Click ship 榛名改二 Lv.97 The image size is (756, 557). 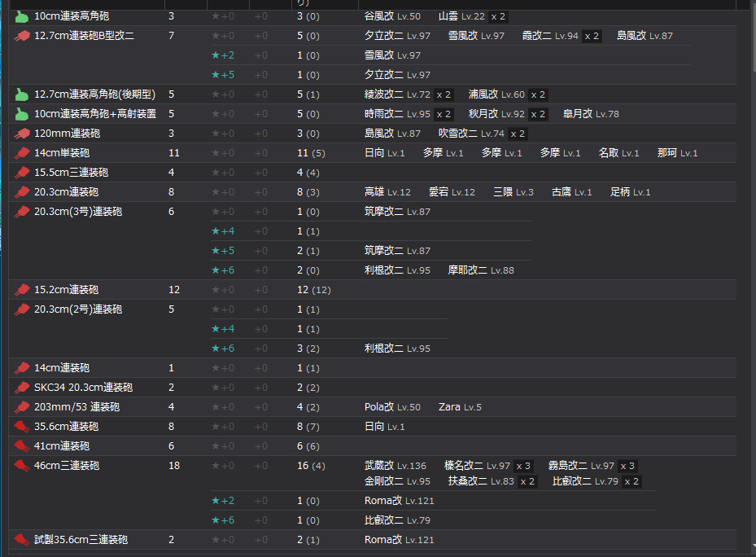[x=478, y=466]
